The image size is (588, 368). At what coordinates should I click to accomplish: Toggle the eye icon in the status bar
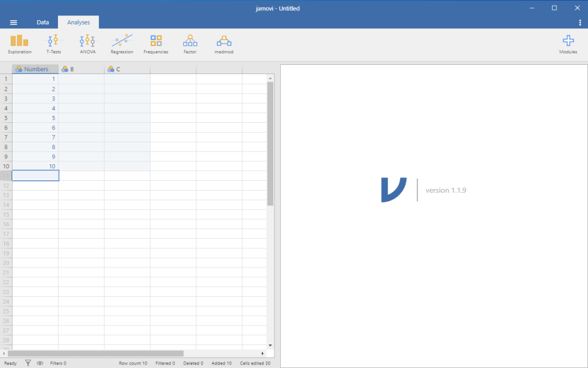click(40, 363)
